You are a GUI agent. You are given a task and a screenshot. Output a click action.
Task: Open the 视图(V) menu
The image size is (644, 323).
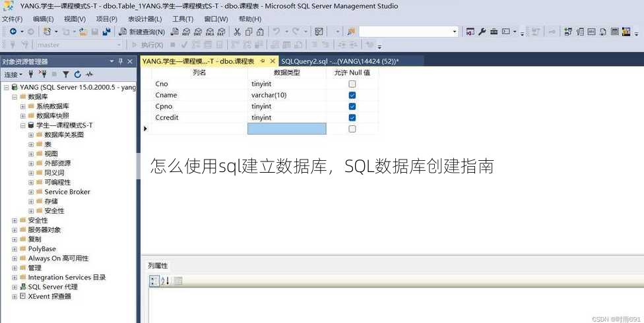pos(75,19)
